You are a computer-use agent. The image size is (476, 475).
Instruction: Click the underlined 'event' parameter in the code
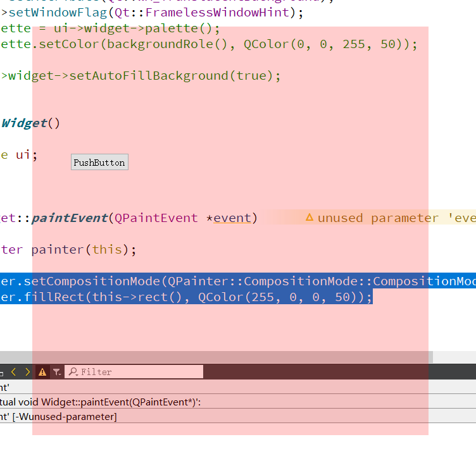click(x=232, y=218)
